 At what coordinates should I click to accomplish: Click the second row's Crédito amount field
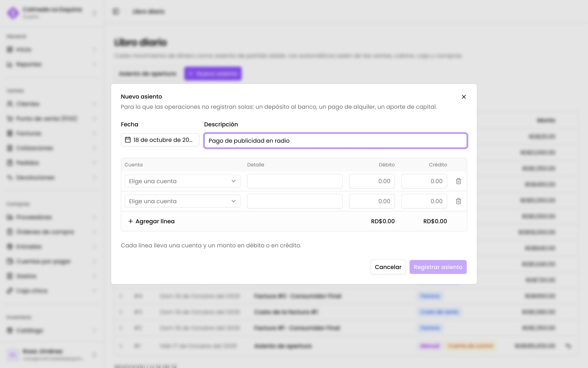point(424,201)
